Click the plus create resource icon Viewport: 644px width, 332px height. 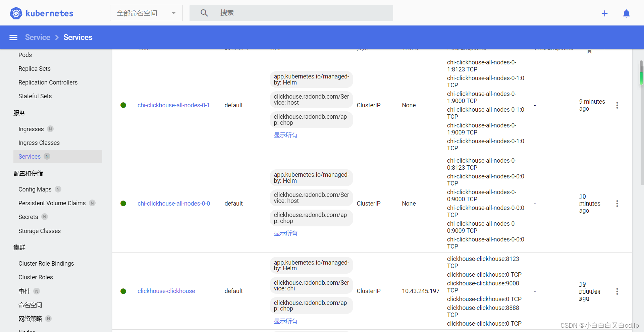tap(604, 13)
